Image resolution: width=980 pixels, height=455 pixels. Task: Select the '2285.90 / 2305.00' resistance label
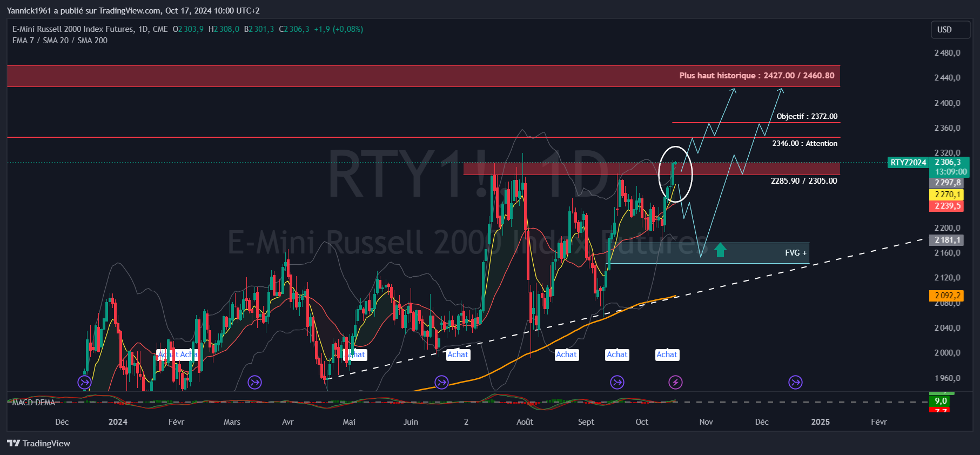[804, 181]
